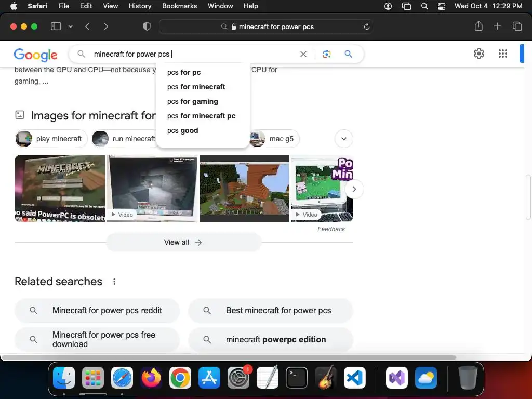Click the Images for minecraft heading
Screen dimensions: 532x399
[94, 116]
